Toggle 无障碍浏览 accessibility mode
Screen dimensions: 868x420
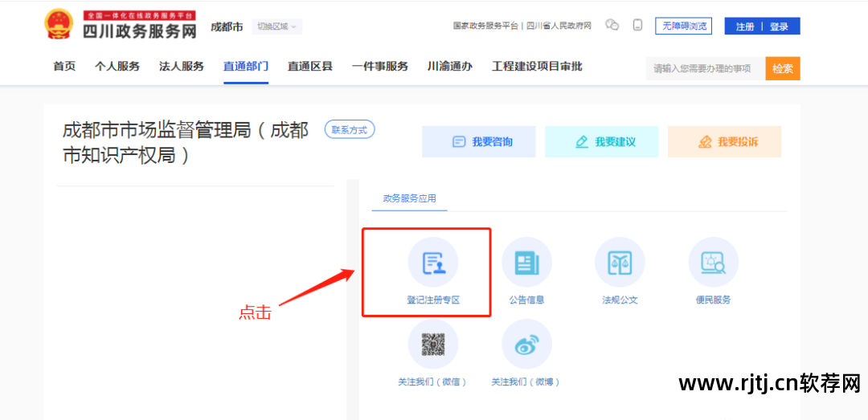pyautogui.click(x=683, y=27)
